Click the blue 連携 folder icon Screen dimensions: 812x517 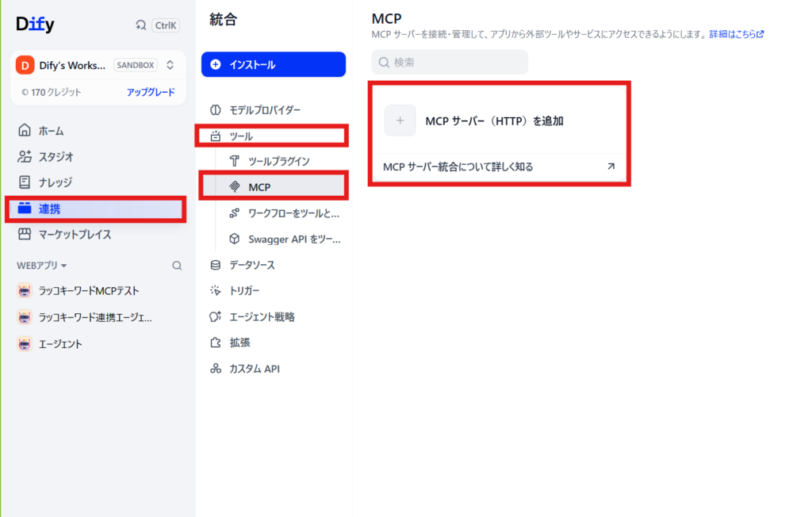point(25,209)
